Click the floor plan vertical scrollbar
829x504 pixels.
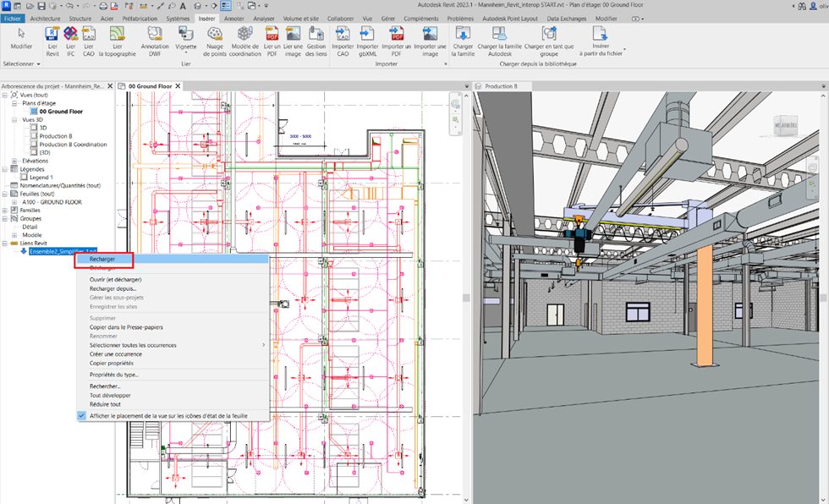[466, 296]
